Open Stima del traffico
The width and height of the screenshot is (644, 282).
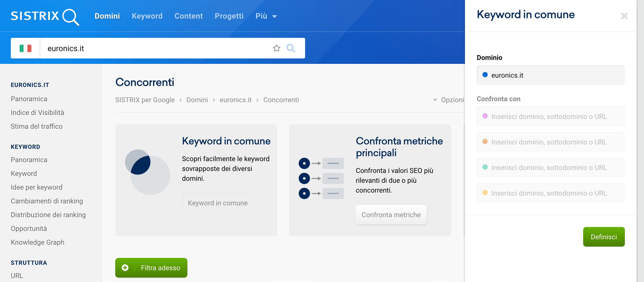pos(37,126)
